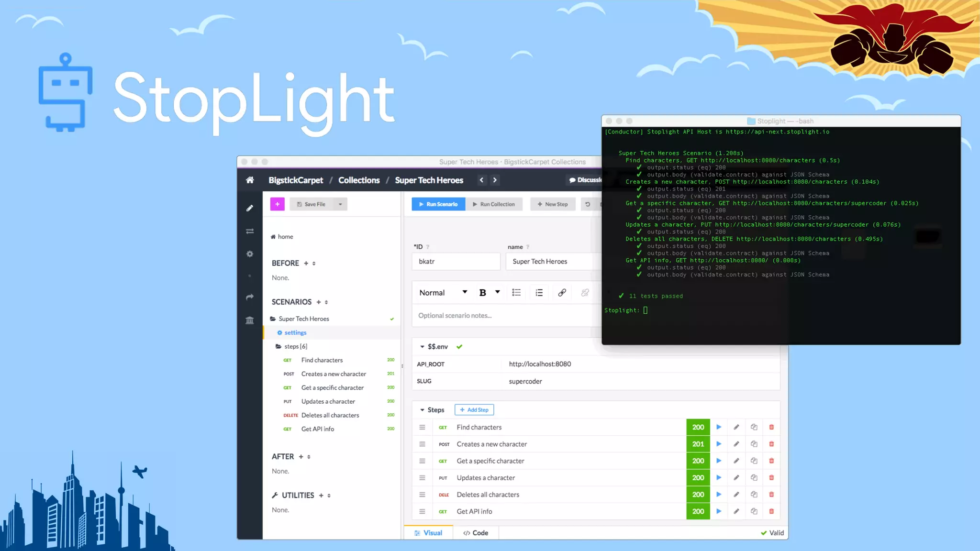
Task: Toggle bold text formatting
Action: point(482,293)
